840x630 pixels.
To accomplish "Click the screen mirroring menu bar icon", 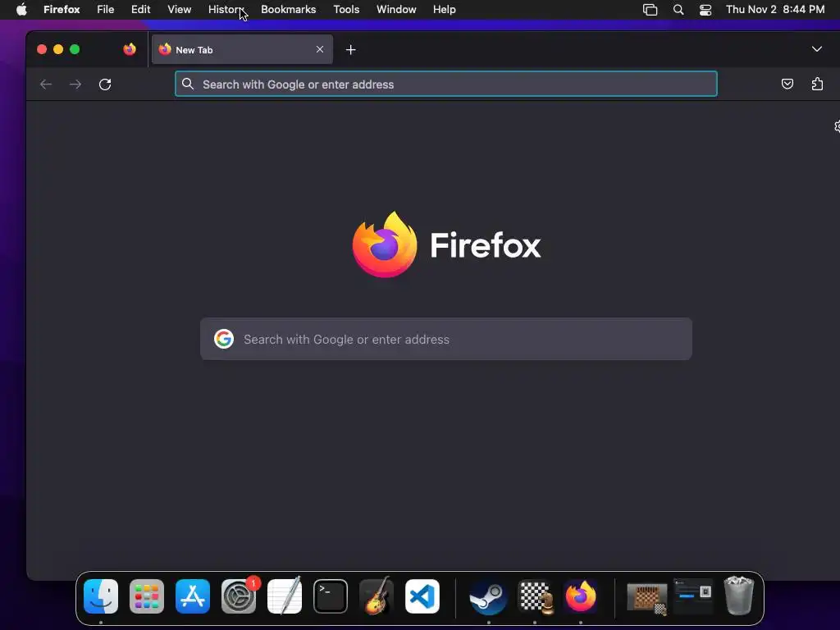I will tap(650, 10).
